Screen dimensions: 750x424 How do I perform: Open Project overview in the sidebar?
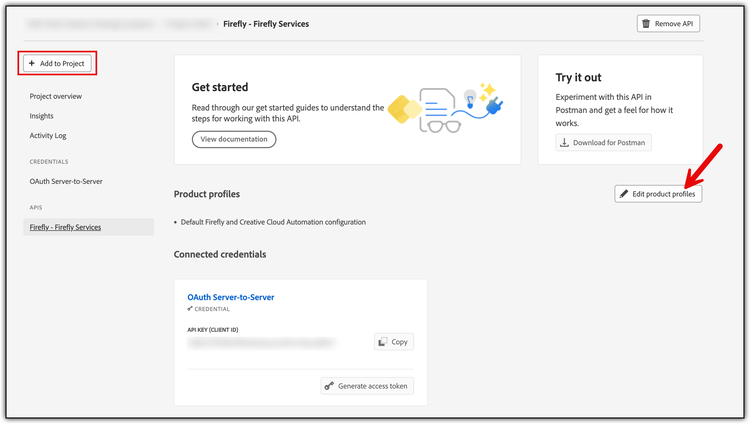(x=56, y=96)
